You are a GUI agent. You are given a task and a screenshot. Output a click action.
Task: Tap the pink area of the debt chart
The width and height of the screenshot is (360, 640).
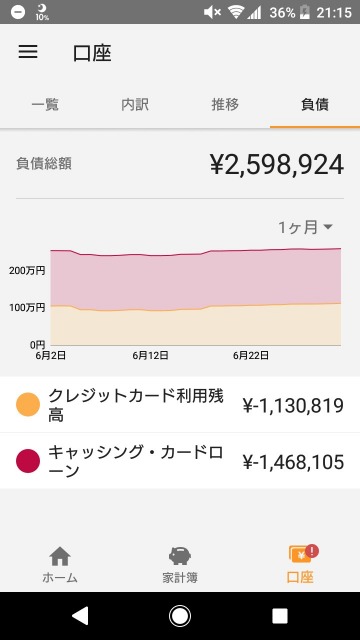pos(196,282)
